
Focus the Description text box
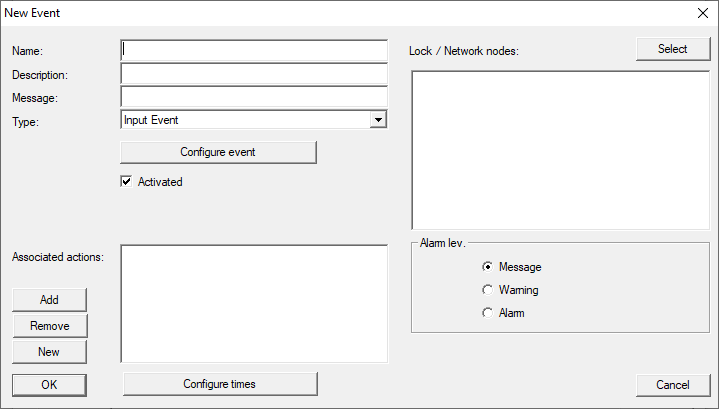pos(253,74)
